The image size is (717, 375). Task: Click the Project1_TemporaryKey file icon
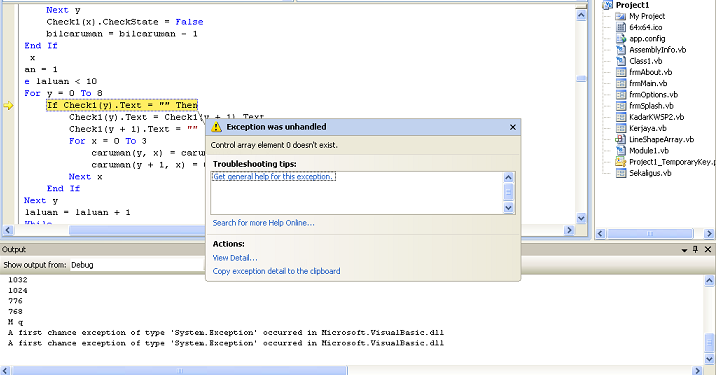tap(621, 162)
